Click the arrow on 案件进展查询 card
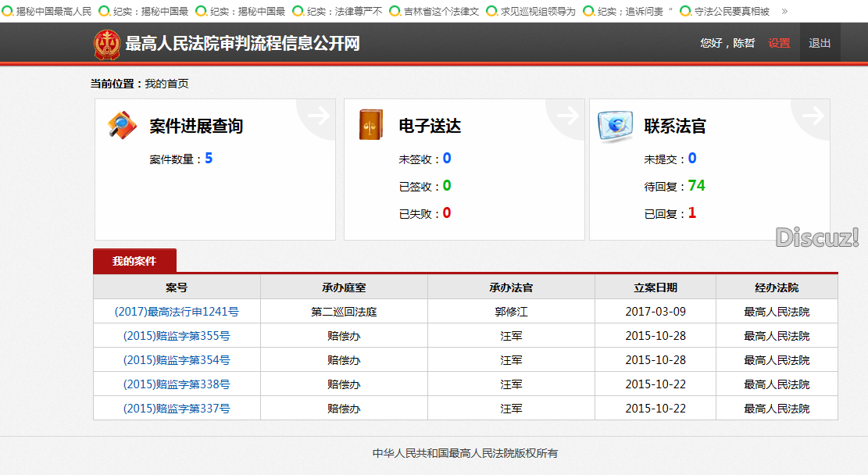 tap(318, 116)
